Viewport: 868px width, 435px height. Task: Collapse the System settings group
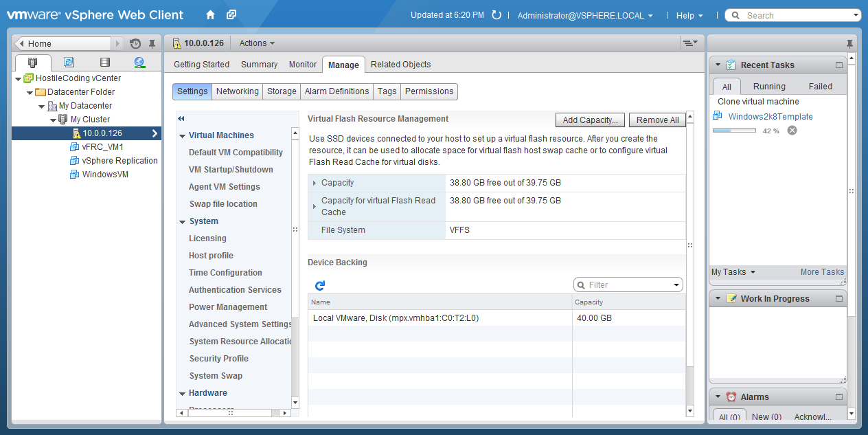182,221
